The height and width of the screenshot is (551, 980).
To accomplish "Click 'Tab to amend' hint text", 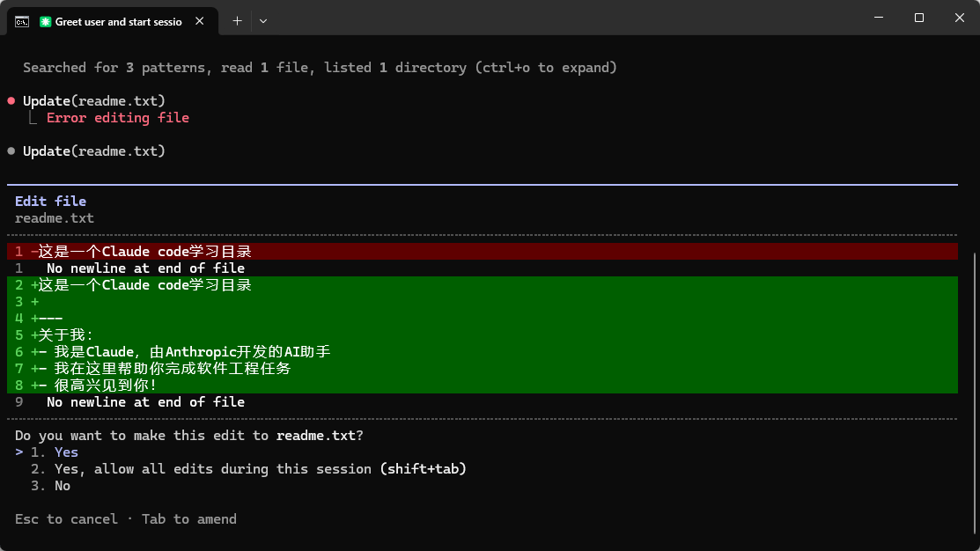I will click(188, 519).
